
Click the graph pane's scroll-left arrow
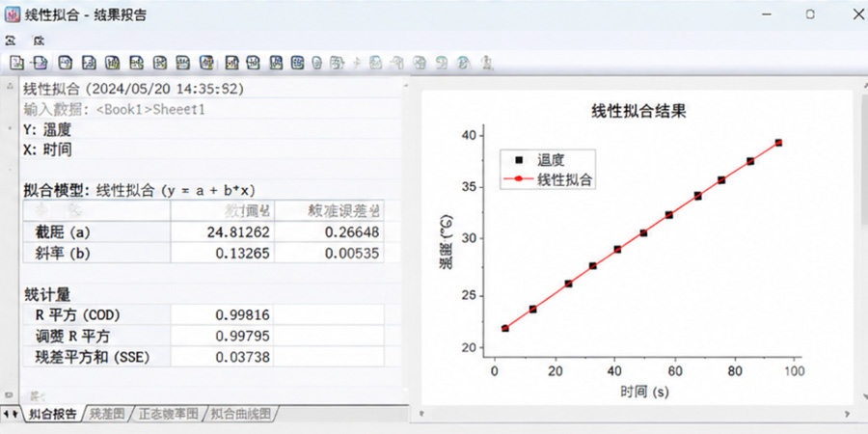tap(421, 414)
